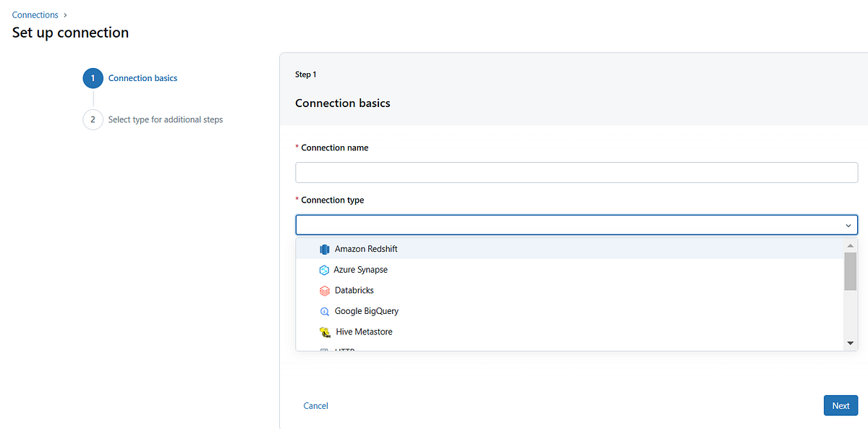Click the Azure Synapse service icon
The width and height of the screenshot is (868, 429).
point(324,269)
